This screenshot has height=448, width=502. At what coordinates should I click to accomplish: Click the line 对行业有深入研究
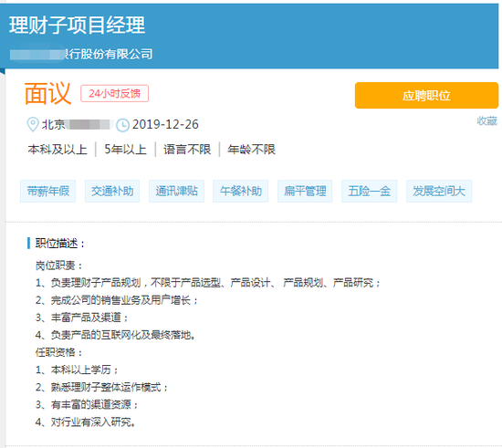(86, 422)
